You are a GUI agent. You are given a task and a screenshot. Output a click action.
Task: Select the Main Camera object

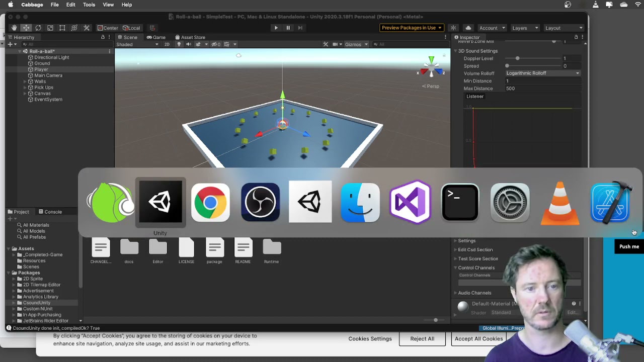click(48, 75)
